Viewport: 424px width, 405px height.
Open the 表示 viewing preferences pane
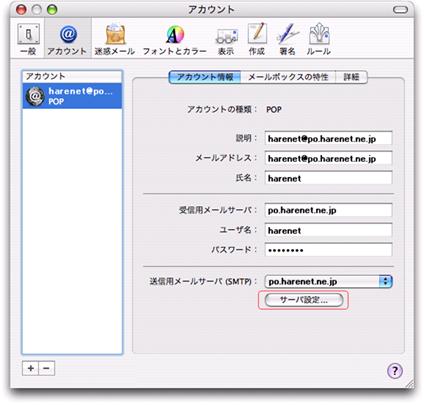(x=227, y=39)
